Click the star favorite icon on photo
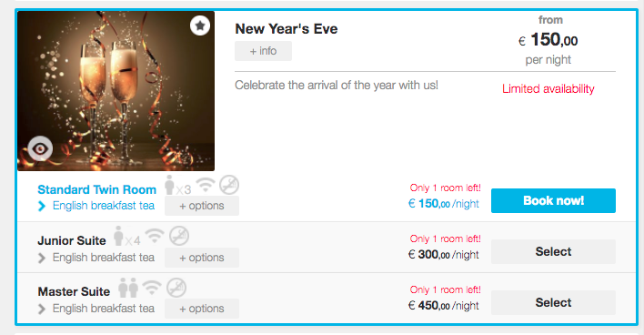This screenshot has height=335, width=644. click(200, 25)
